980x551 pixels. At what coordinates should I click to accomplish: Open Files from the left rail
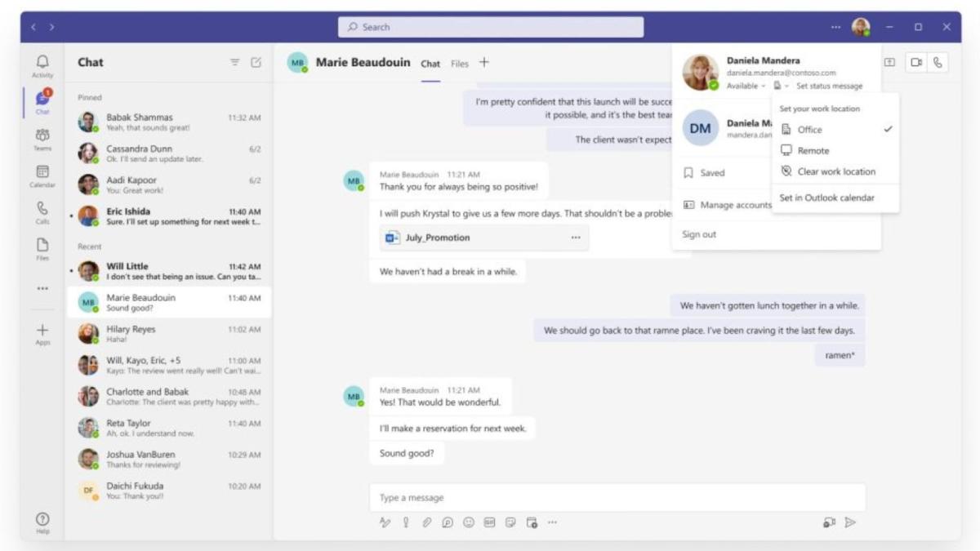pyautogui.click(x=42, y=248)
